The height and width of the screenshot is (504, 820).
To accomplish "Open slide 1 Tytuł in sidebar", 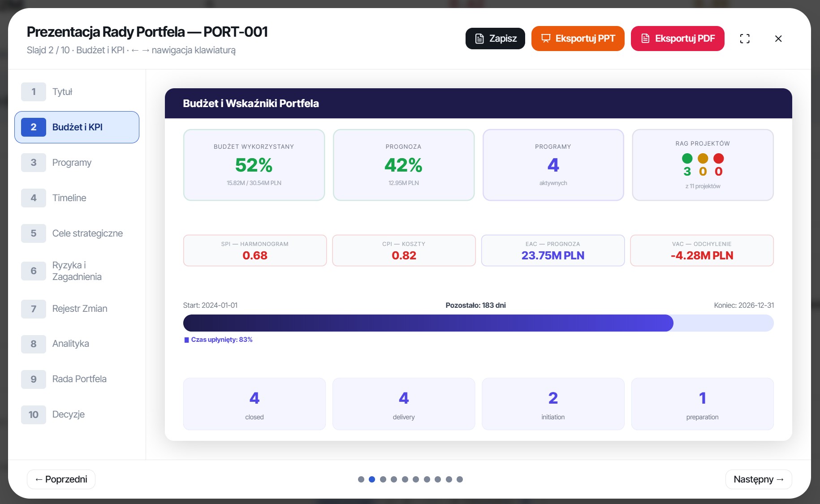I will 77,92.
